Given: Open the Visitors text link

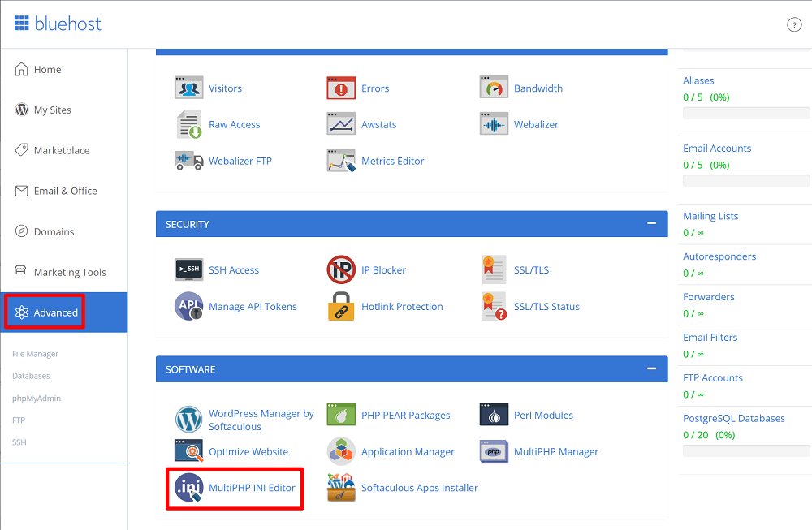Looking at the screenshot, I should tap(225, 88).
